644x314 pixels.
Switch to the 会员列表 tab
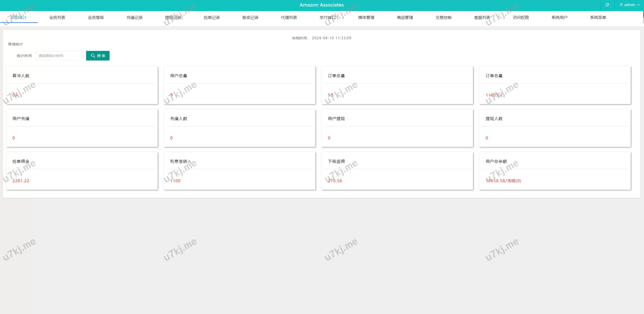coord(57,17)
